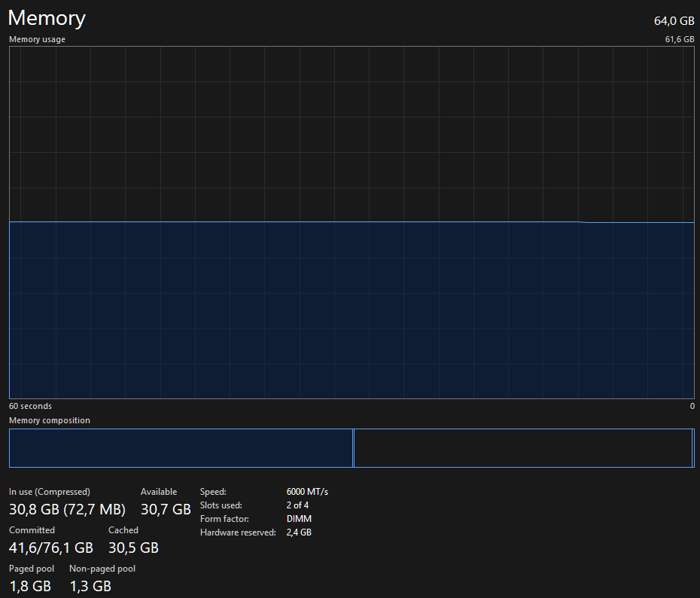Click the In use (Compressed) label
Image resolution: width=700 pixels, height=598 pixels.
coord(50,492)
